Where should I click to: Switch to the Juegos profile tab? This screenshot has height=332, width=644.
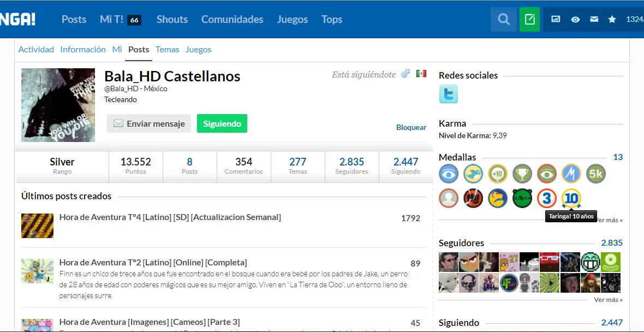(198, 49)
